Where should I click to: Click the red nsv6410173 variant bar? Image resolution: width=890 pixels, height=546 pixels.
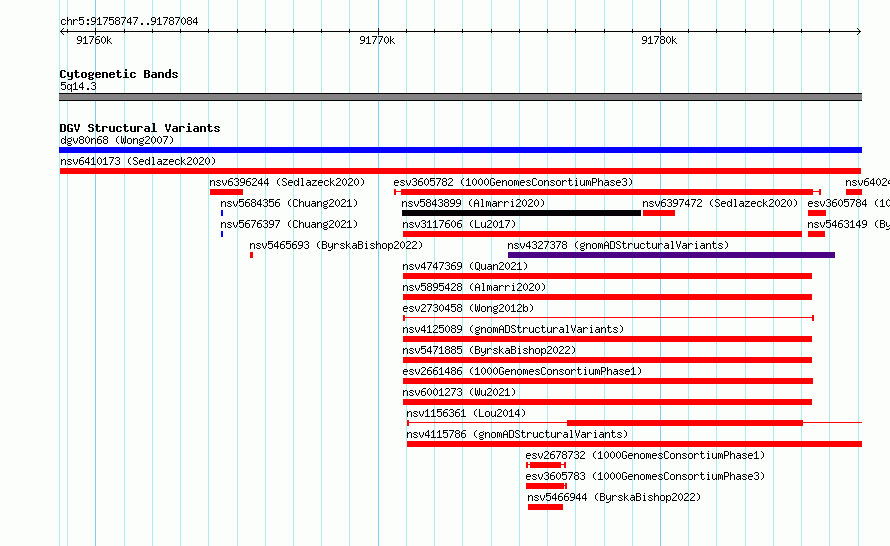[460, 171]
